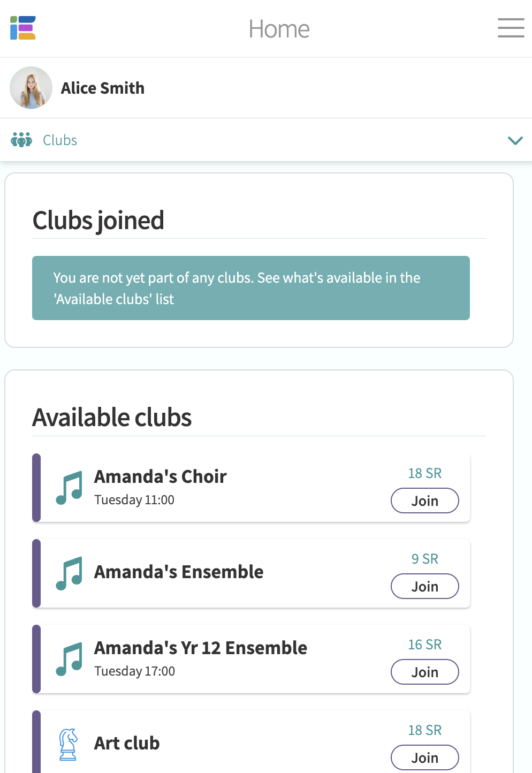Screen dimensions: 532x773
Task: Click Amanda's Choir music note icon
Action: click(69, 488)
